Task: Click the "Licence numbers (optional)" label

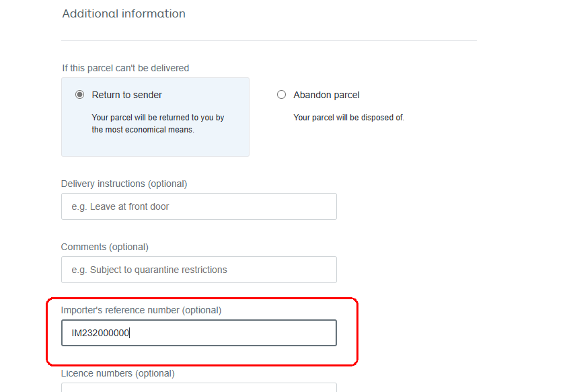Action: click(x=118, y=373)
